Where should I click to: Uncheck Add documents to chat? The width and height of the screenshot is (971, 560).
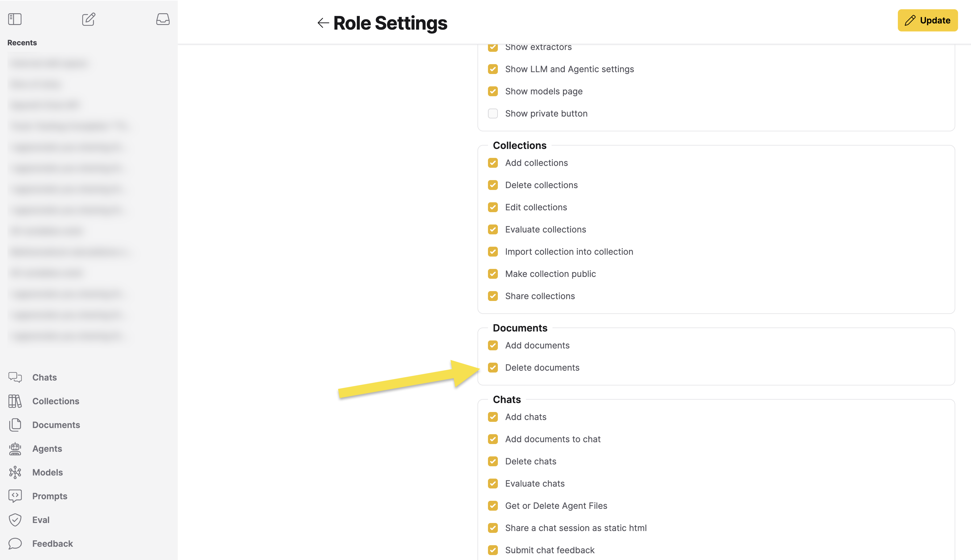pyautogui.click(x=493, y=439)
